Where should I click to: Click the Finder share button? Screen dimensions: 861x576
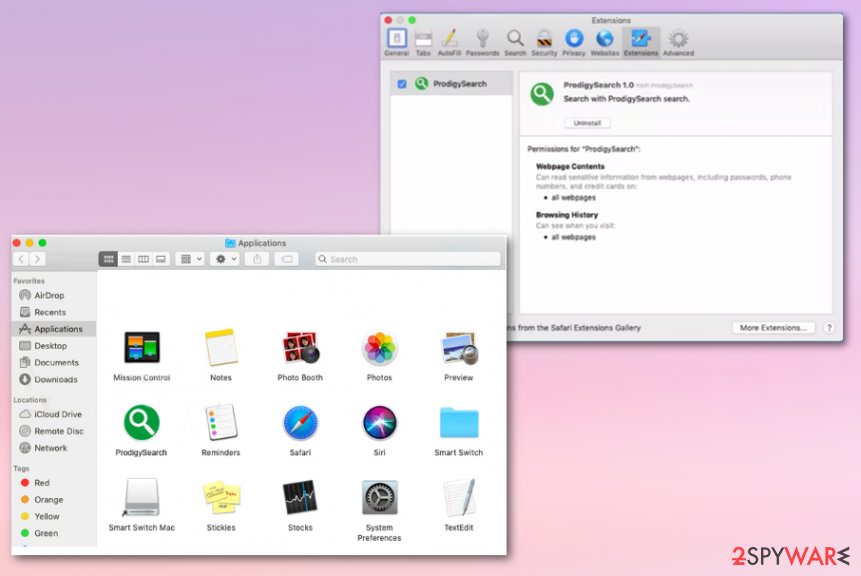tap(257, 259)
